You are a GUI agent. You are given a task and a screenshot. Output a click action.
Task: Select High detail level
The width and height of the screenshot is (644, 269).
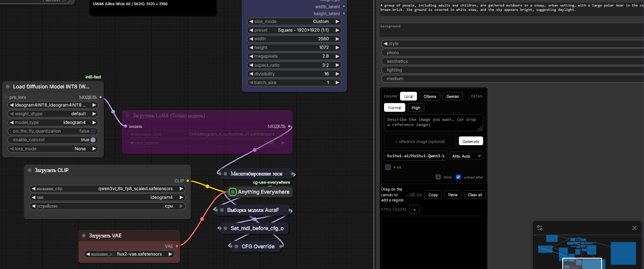tap(416, 107)
